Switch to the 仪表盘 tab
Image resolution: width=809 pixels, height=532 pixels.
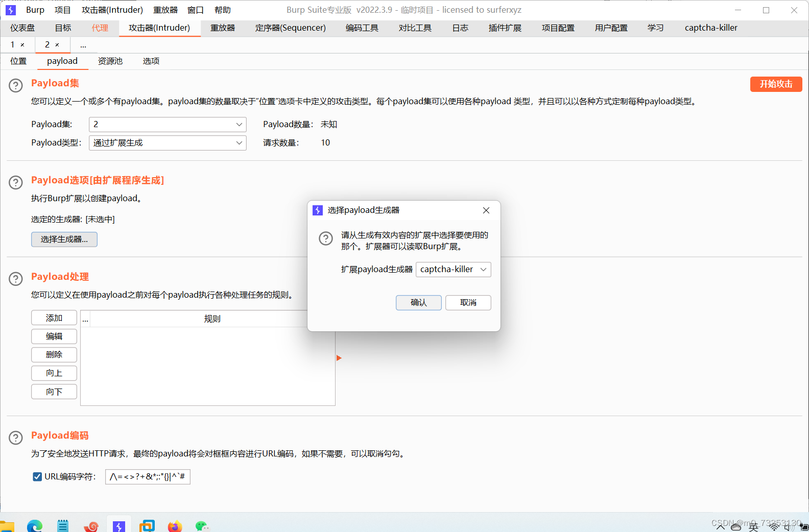click(22, 28)
